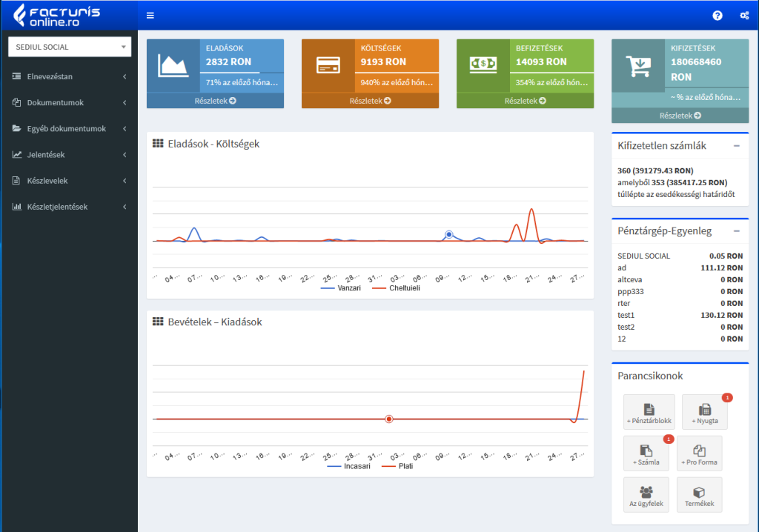Click the blue data point on Vanzari chart
The width and height of the screenshot is (759, 532).
click(449, 234)
